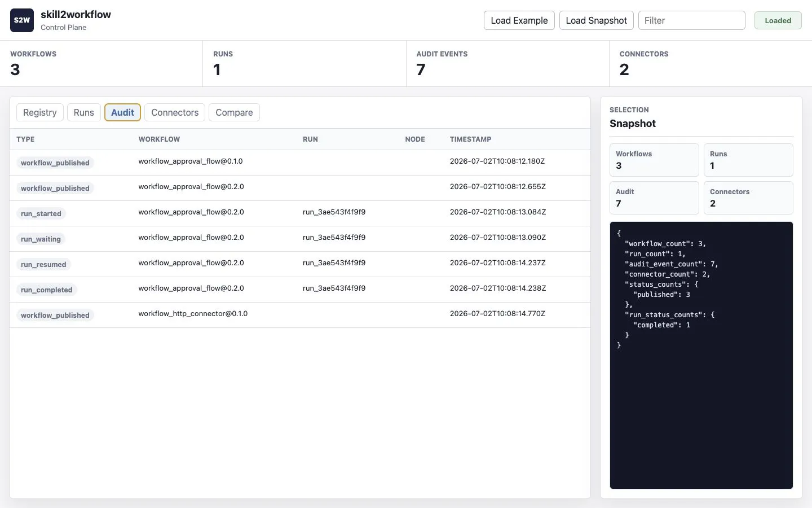Viewport: 812px width, 508px height.
Task: Select workflow_published badge for approval_flow@0.1.0 row
Action: (55, 163)
